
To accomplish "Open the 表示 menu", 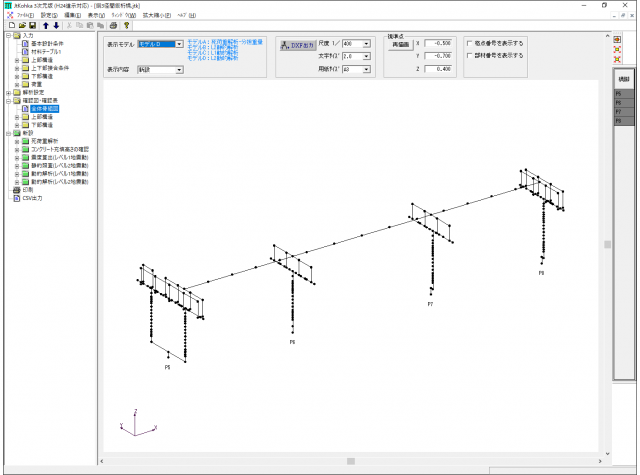I will [x=94, y=16].
